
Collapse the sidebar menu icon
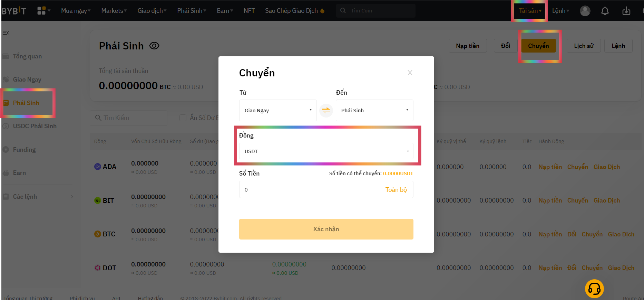tap(6, 33)
